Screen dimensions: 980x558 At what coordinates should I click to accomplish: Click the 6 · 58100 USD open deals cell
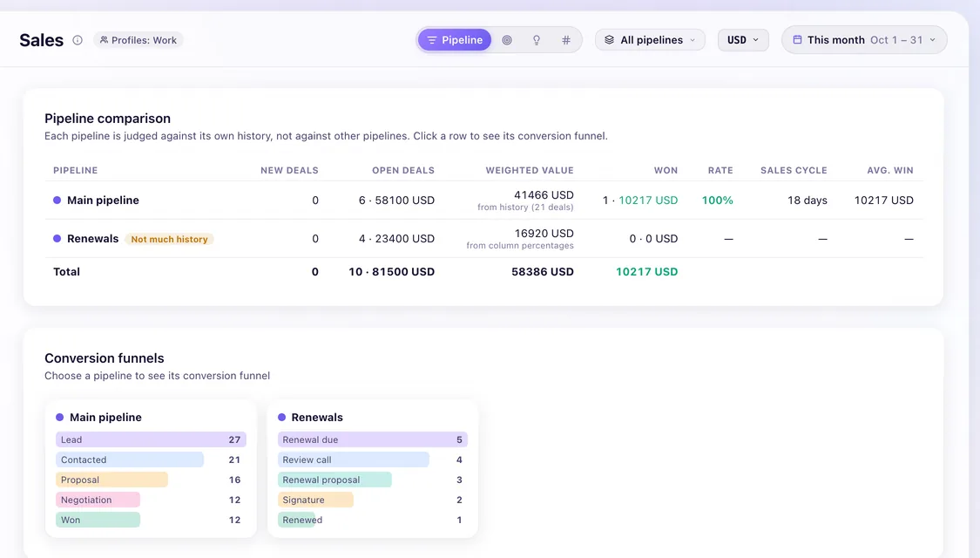point(396,201)
